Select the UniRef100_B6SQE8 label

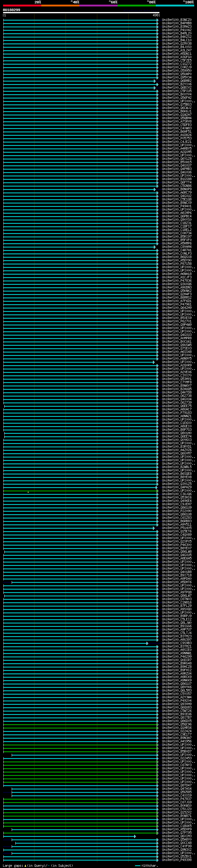[x=176, y=474]
